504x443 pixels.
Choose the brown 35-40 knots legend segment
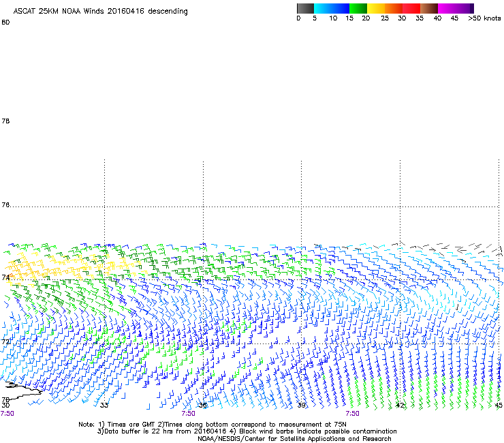pos(429,8)
